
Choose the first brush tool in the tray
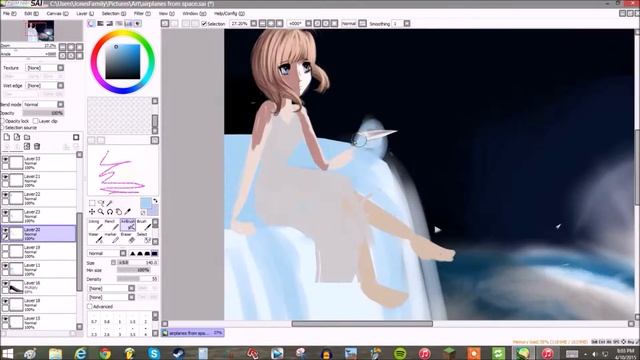[x=96, y=225]
